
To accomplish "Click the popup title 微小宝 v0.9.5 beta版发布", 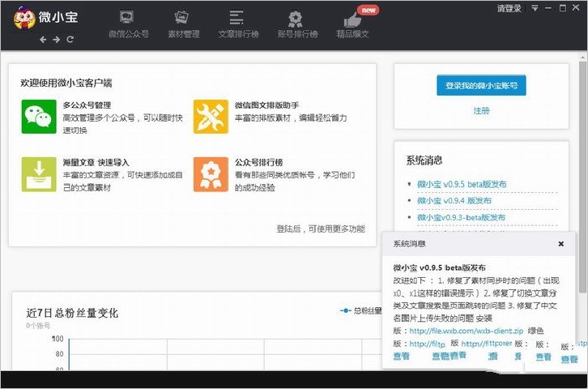I will click(439, 267).
